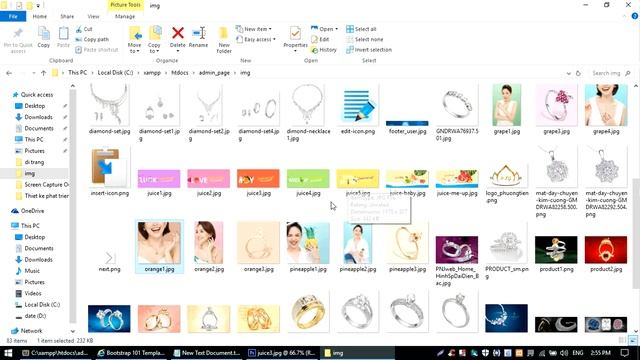Click Invert selection
The height and width of the screenshot is (360, 640).
[x=369, y=49]
